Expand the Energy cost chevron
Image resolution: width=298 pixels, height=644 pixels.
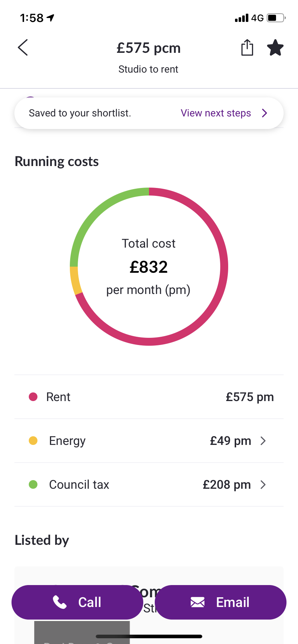[x=263, y=441]
